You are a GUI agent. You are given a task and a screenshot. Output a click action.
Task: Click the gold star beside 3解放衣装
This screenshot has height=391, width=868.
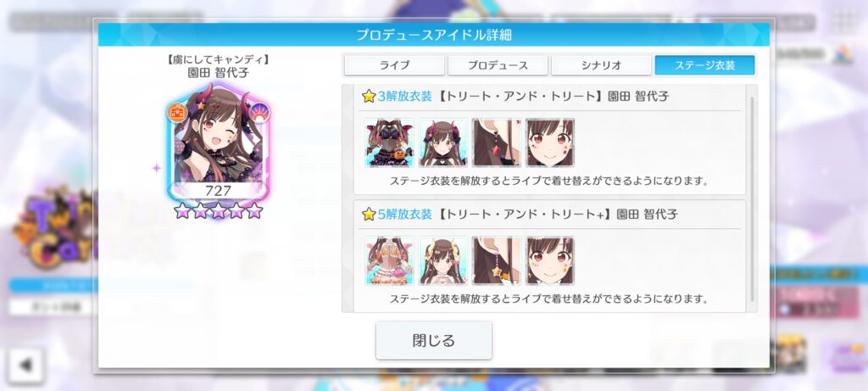(369, 97)
